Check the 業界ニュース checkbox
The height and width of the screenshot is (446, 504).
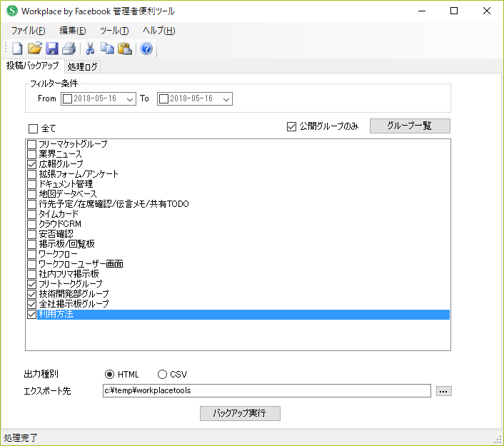tap(31, 154)
